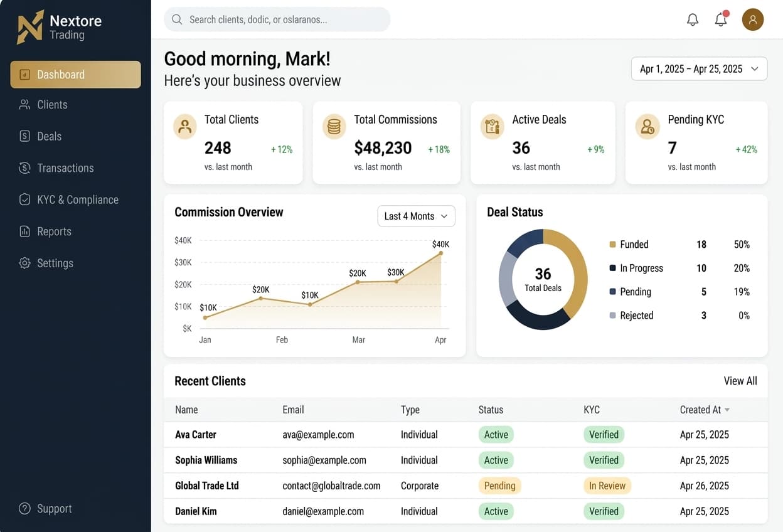Click the Total Commissions coins icon
783x532 pixels.
point(334,127)
